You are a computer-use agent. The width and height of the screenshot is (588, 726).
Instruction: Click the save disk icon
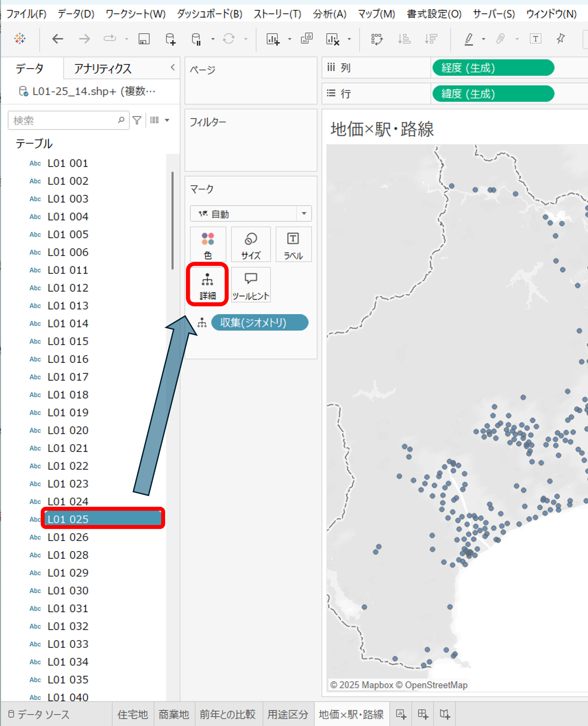click(144, 39)
